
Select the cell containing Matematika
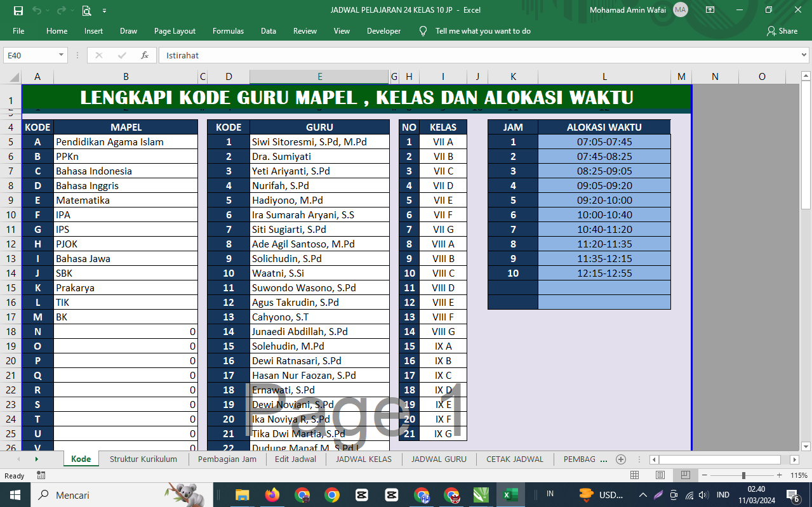click(126, 201)
